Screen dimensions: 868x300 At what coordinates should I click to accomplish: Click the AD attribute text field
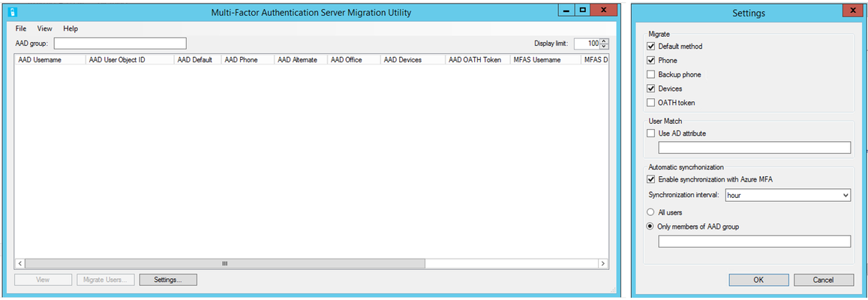click(x=754, y=147)
